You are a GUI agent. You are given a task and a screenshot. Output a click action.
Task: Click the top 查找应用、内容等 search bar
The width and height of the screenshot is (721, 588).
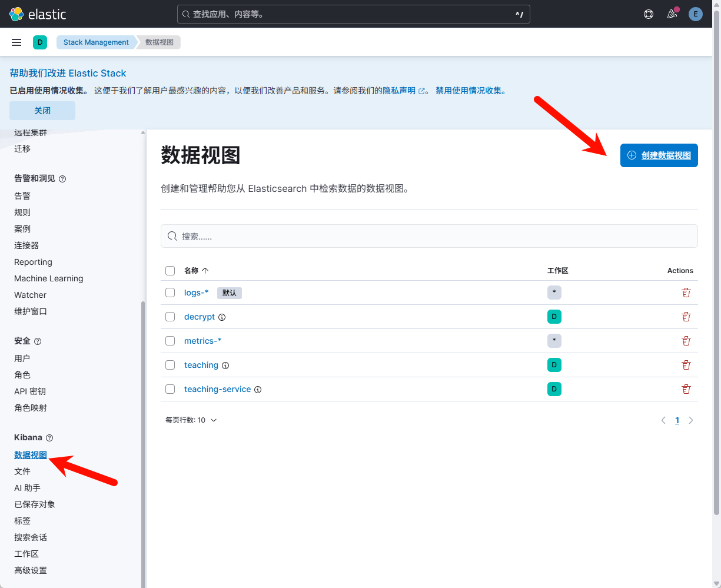pos(354,14)
